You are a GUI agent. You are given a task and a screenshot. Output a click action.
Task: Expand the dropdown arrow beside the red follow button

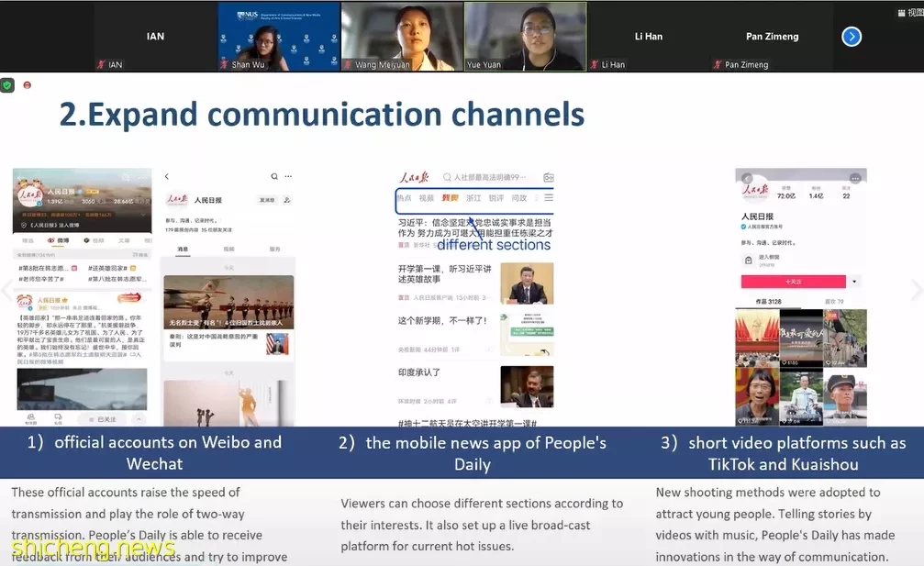[854, 282]
